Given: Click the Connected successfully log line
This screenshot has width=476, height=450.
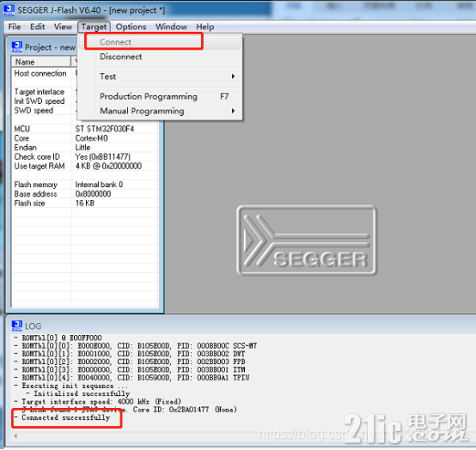Looking at the screenshot, I should pos(65,418).
